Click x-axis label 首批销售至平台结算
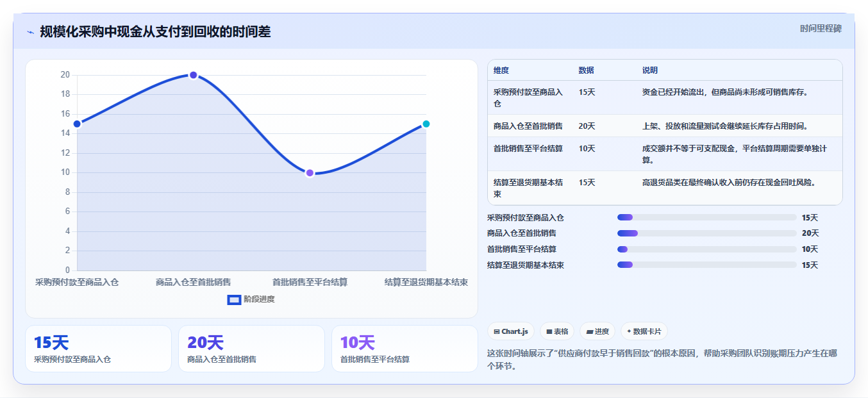This screenshot has width=868, height=398. pos(310,282)
